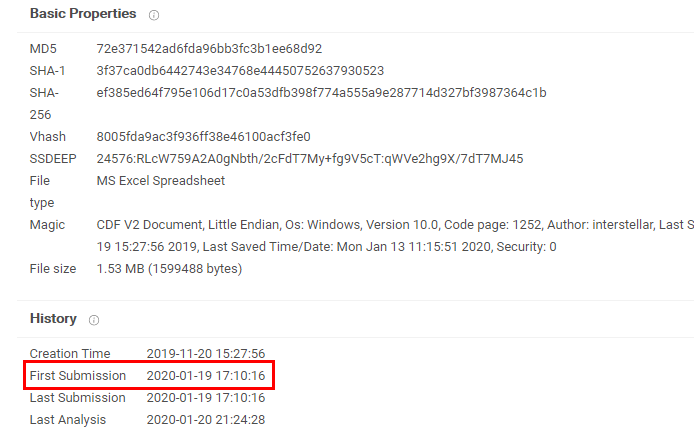The width and height of the screenshot is (694, 442).
Task: Click the File size 1.53 MB value
Action: 169,269
